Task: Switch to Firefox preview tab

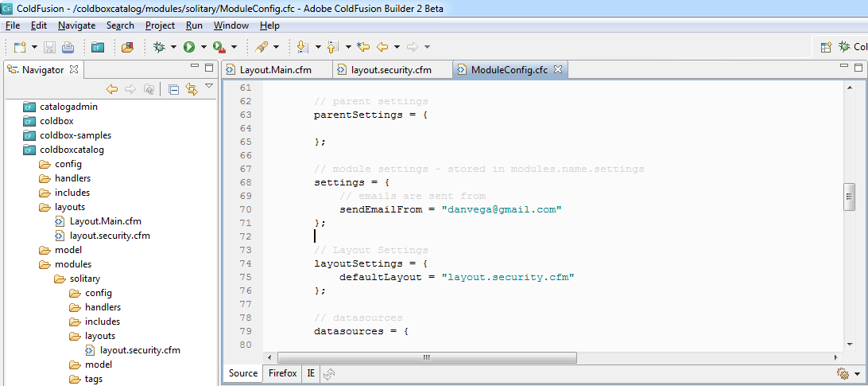Action: 282,373
